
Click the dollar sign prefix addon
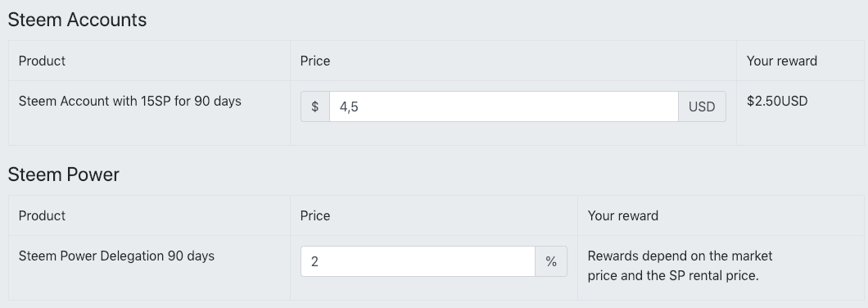click(x=315, y=106)
